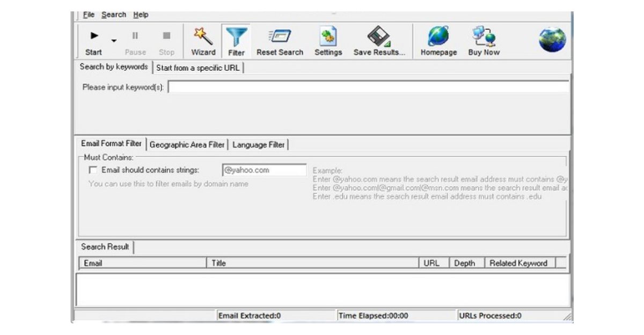Open the Language Filter tab

pyautogui.click(x=259, y=145)
